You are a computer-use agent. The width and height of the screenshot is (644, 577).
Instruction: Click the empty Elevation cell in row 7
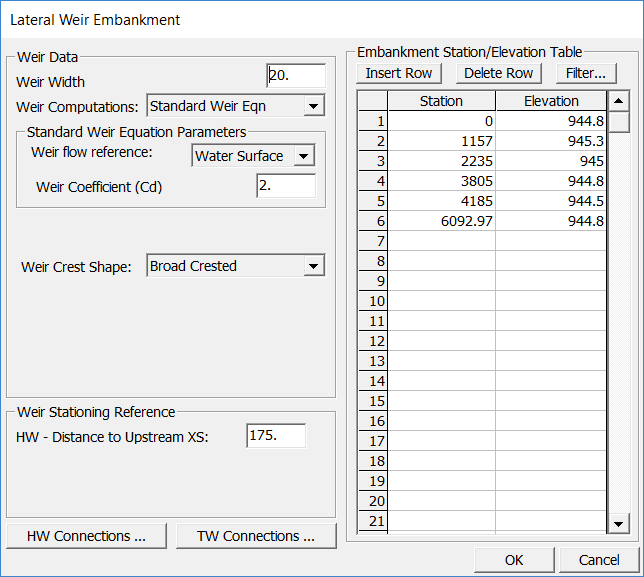pos(551,241)
